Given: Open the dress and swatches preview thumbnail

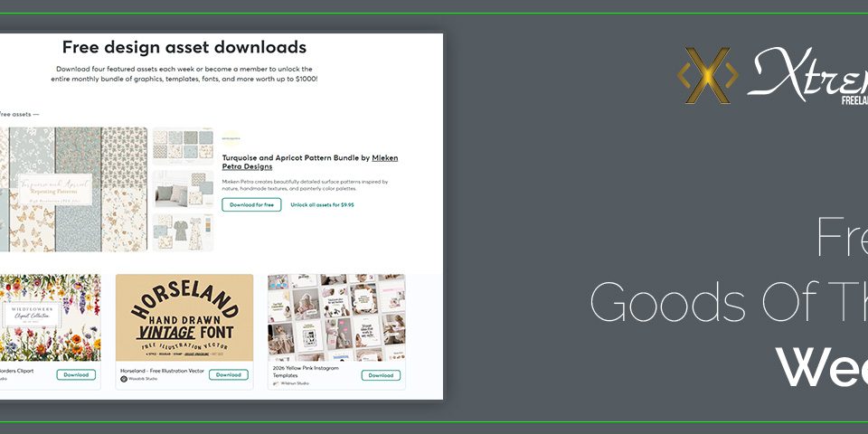Looking at the screenshot, I should [x=183, y=232].
